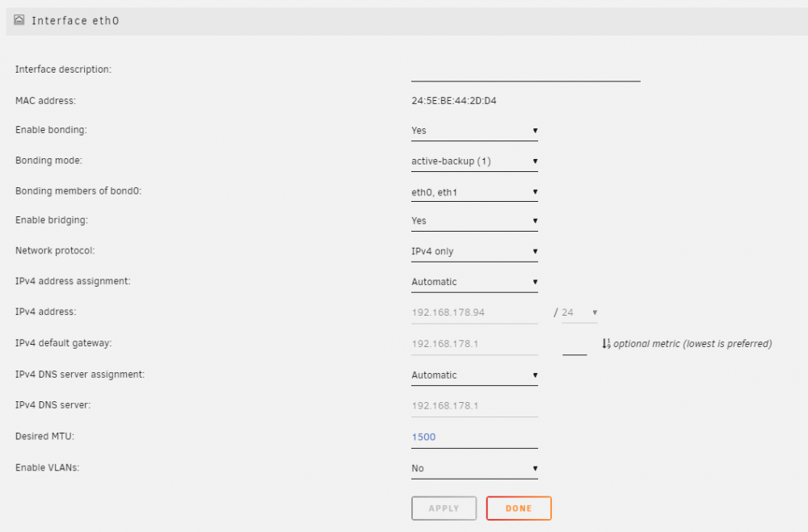This screenshot has height=532, width=808.
Task: Open the Enable VLANs dropdown
Action: tap(474, 468)
